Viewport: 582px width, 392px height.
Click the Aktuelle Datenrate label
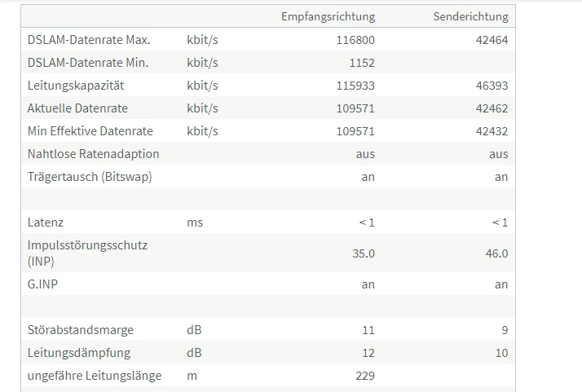tap(77, 108)
